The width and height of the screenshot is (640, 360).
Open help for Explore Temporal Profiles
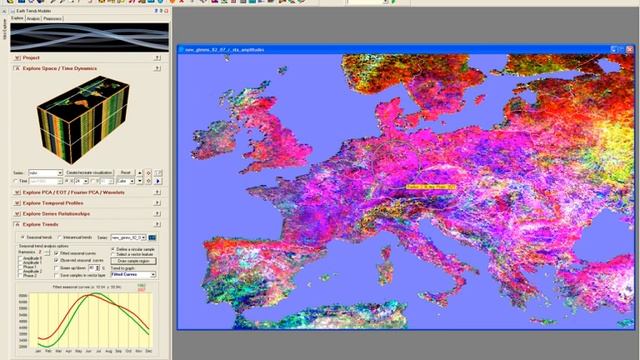tap(157, 203)
